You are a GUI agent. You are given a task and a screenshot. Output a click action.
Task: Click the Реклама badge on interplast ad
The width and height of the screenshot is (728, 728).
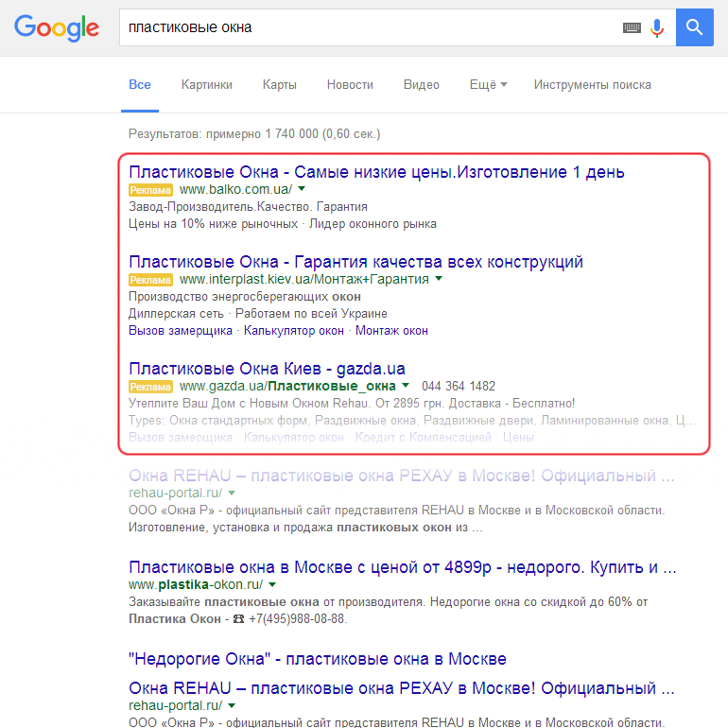click(x=150, y=280)
